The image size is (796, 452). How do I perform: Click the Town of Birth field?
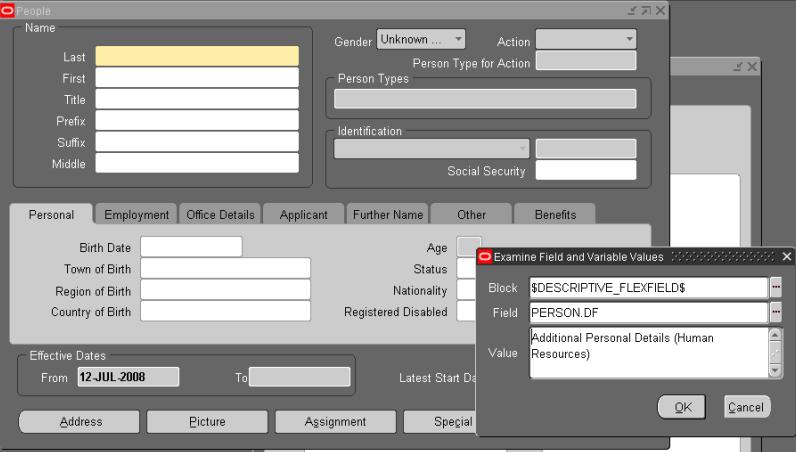point(225,268)
